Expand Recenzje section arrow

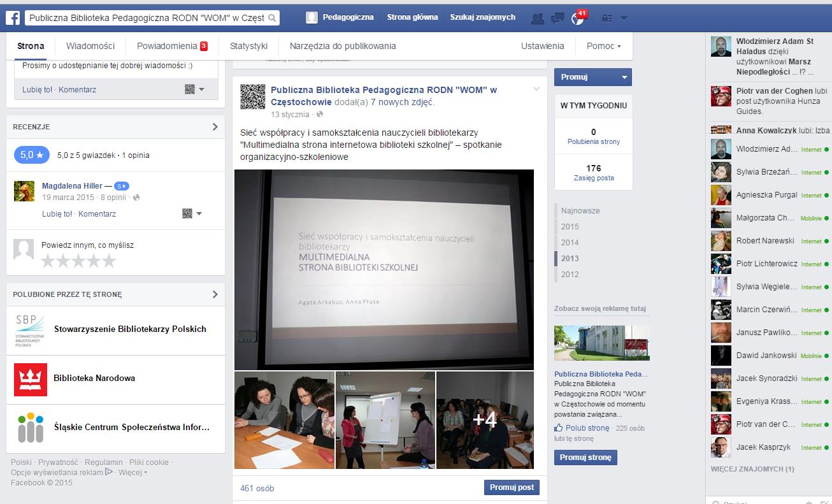215,127
